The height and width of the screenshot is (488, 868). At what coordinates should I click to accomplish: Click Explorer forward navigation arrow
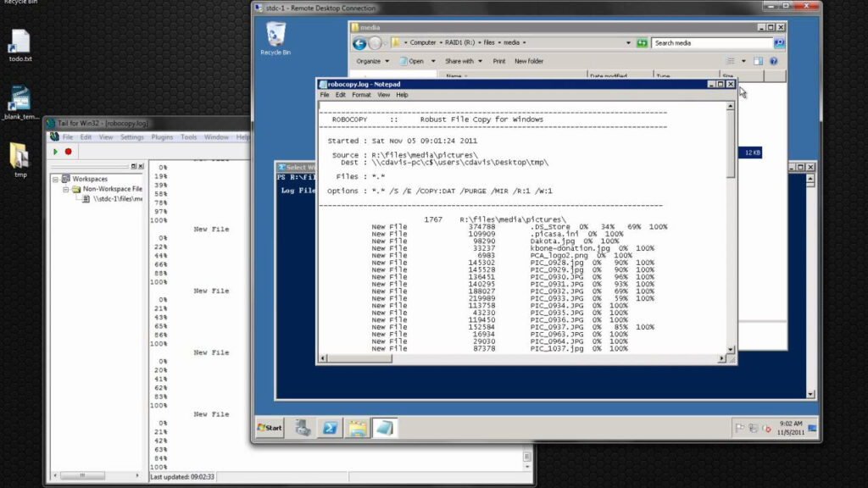point(375,43)
